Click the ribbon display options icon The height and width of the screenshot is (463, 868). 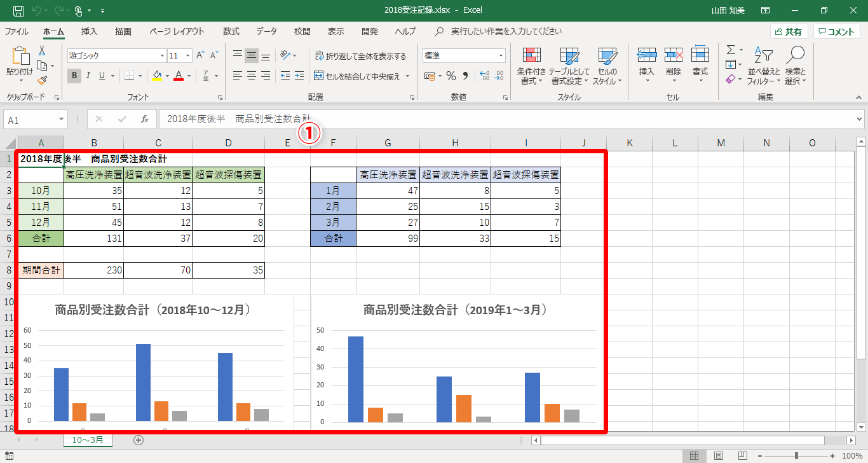pos(766,11)
